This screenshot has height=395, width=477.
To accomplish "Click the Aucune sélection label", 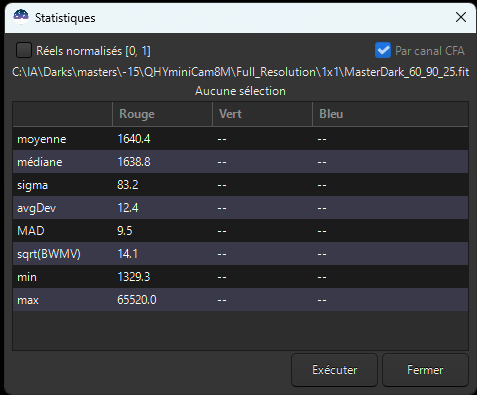I will pyautogui.click(x=240, y=91).
